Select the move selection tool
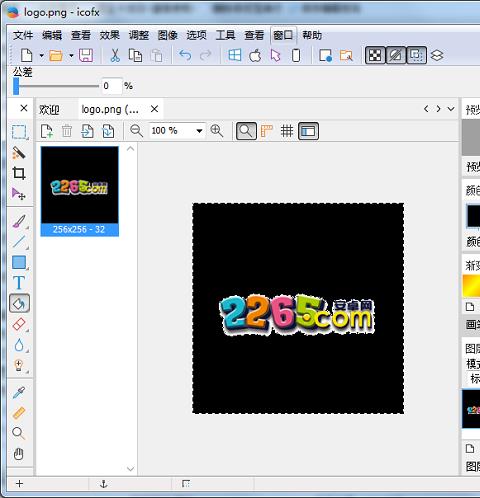Viewport: 480px width, 498px height. click(19, 193)
